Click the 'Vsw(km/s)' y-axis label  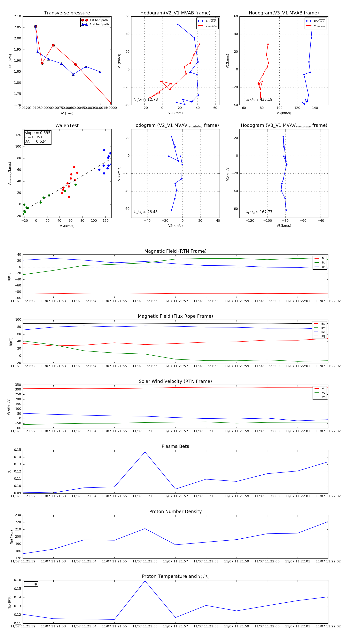[x=9, y=407]
